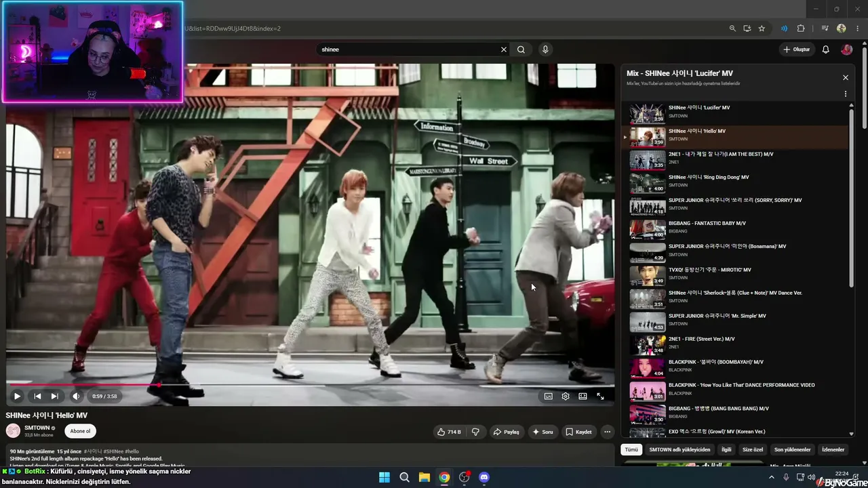Open the YouTube account avatar menu

tap(846, 49)
